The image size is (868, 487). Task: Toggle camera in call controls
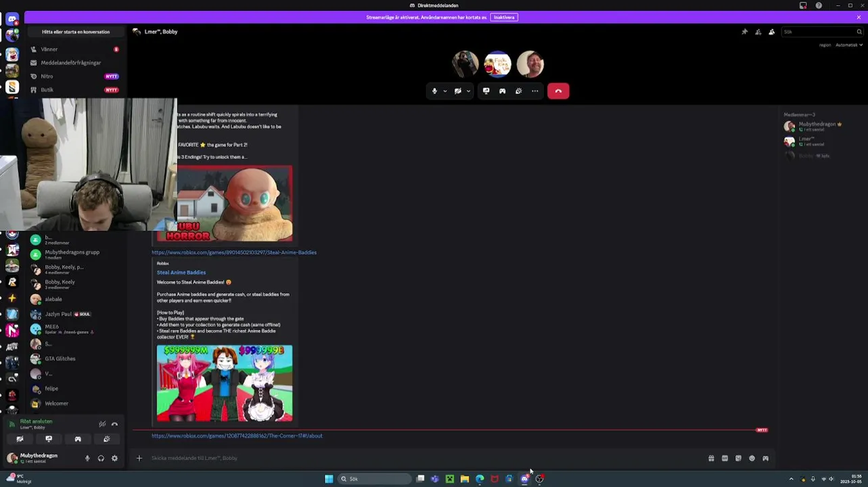click(458, 91)
